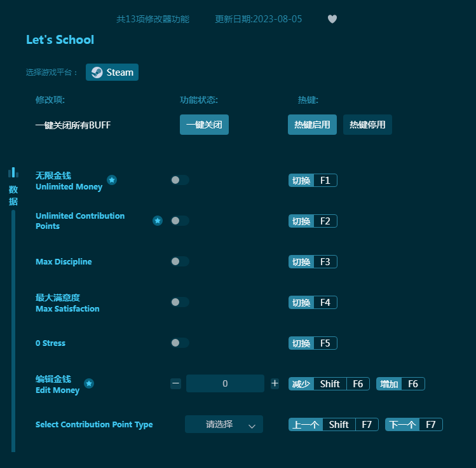Click the 热键停用 button
Image resolution: width=476 pixels, height=468 pixels.
click(x=367, y=125)
